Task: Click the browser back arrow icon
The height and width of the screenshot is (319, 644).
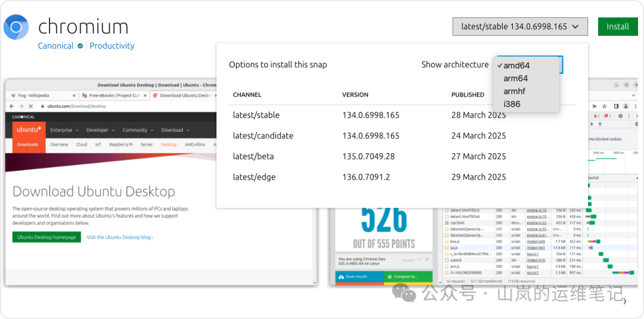Action: pyautogui.click(x=11, y=106)
